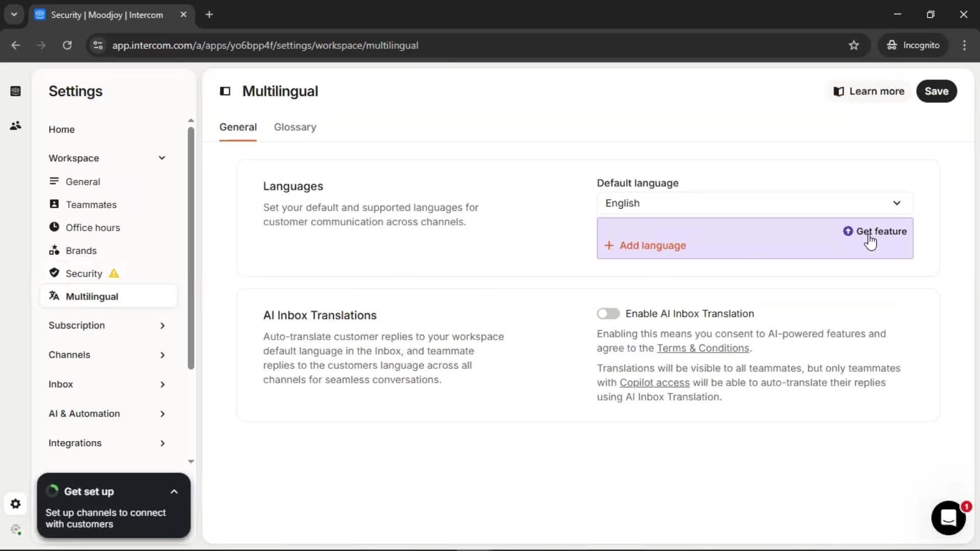Viewport: 980px width, 551px height.
Task: Click the sidebar scroll up arrow
Action: point(191,121)
